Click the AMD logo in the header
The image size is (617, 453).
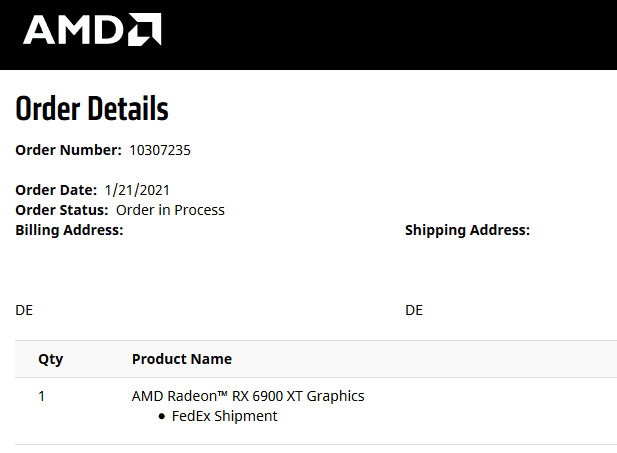click(91, 30)
